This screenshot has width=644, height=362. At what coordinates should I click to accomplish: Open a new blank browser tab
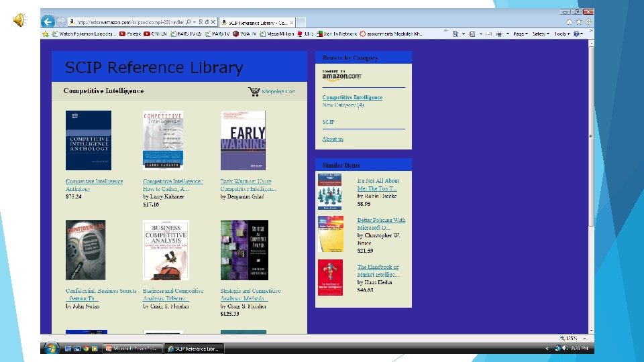tap(301, 23)
